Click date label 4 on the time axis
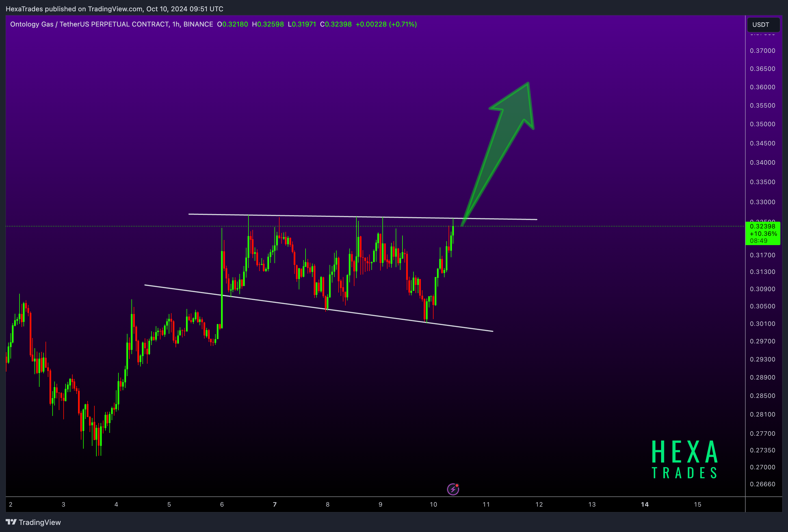Viewport: 788px width, 532px height. 116,504
